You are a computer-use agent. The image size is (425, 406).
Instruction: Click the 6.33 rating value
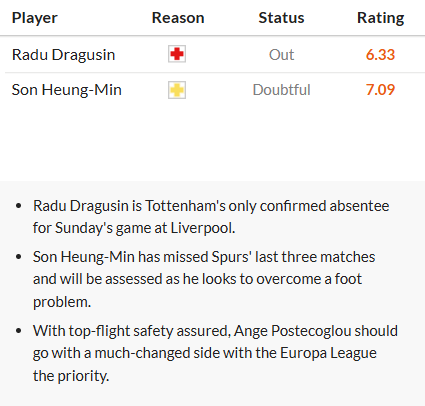pos(380,55)
